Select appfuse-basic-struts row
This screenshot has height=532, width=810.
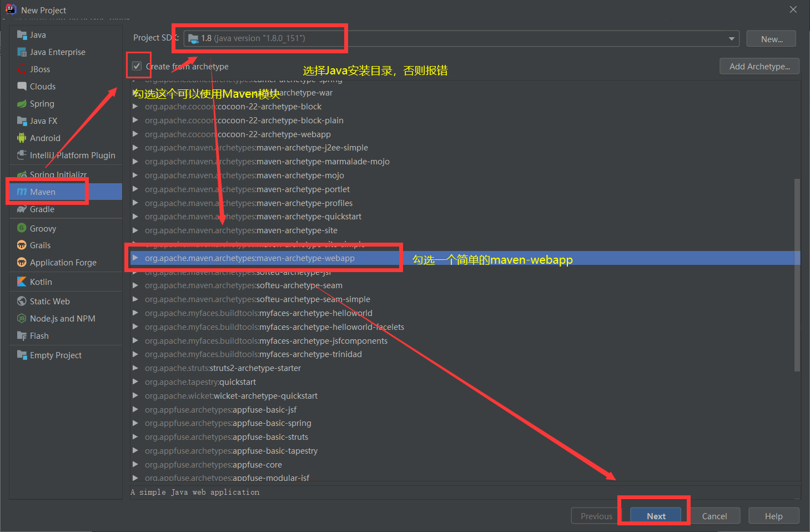coord(464,437)
